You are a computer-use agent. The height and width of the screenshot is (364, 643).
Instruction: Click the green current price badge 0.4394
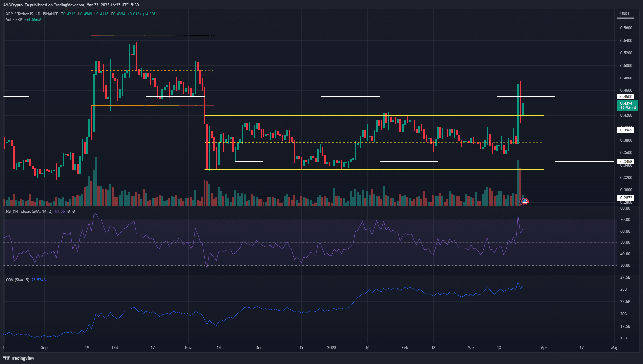point(626,104)
